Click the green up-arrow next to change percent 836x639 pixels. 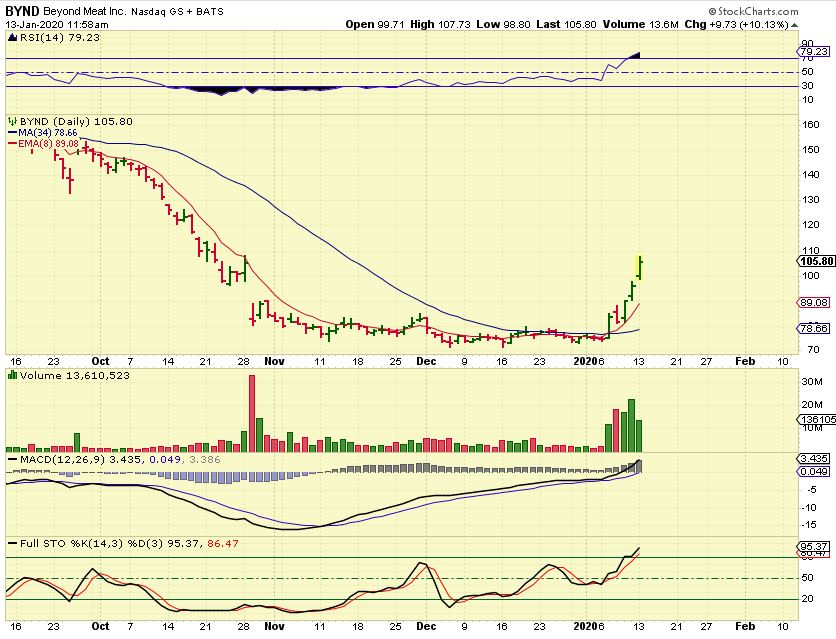click(794, 25)
